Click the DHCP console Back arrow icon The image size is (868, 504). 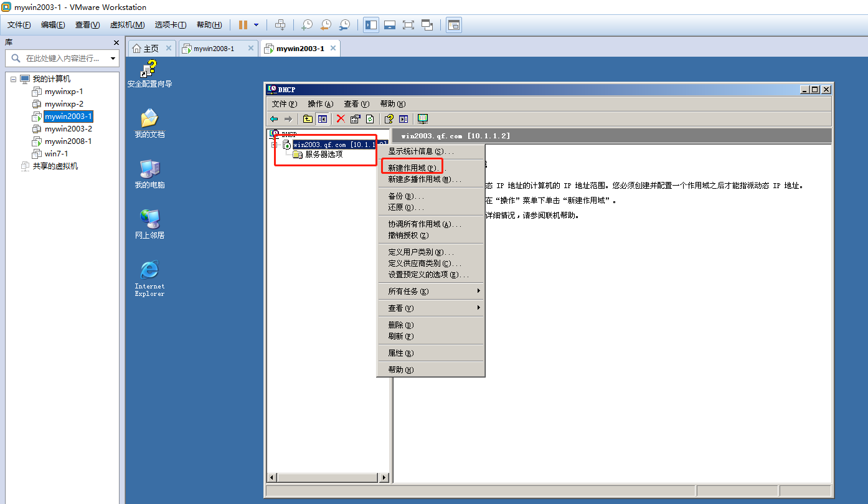coord(274,119)
